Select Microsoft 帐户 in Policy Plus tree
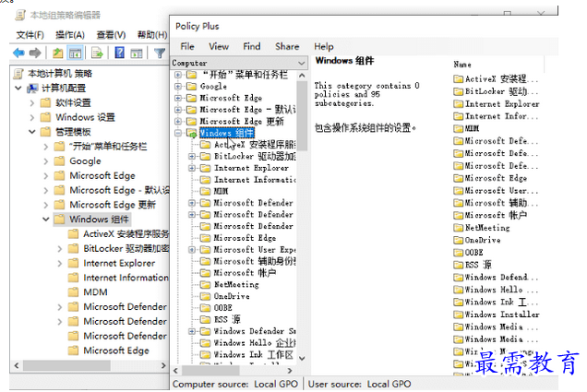The height and width of the screenshot is (392, 587). tap(245, 273)
